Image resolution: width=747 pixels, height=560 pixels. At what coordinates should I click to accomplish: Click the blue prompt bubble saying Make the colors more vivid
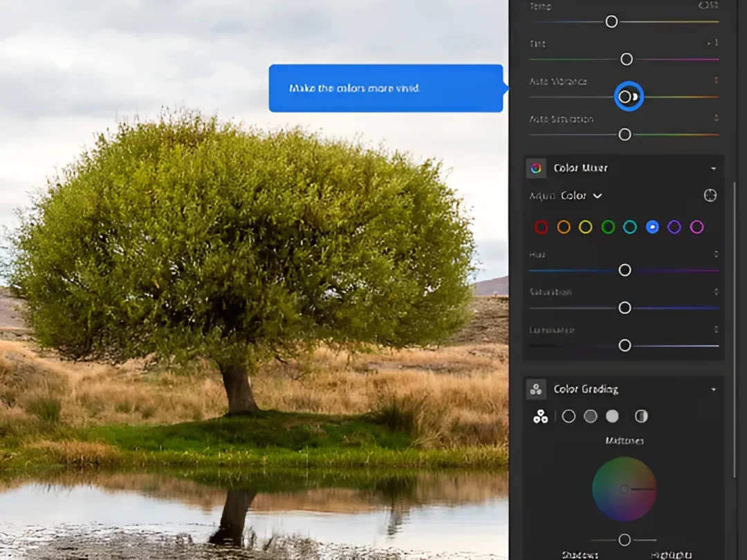tap(385, 88)
